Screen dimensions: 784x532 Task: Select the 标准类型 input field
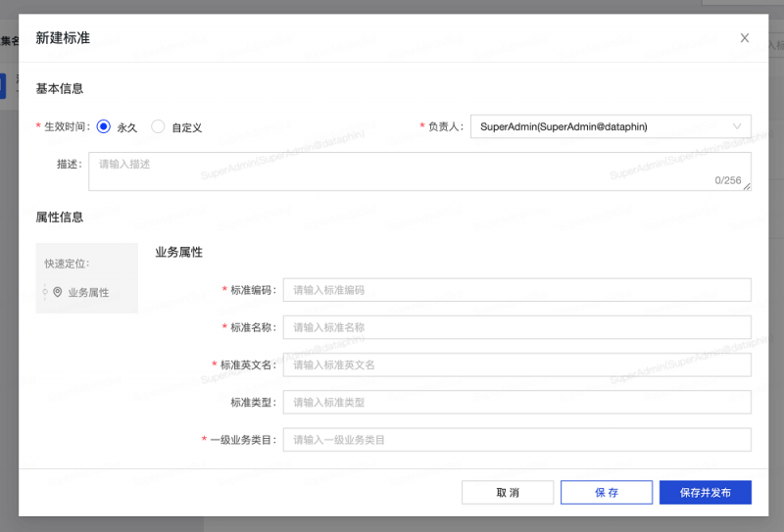516,402
